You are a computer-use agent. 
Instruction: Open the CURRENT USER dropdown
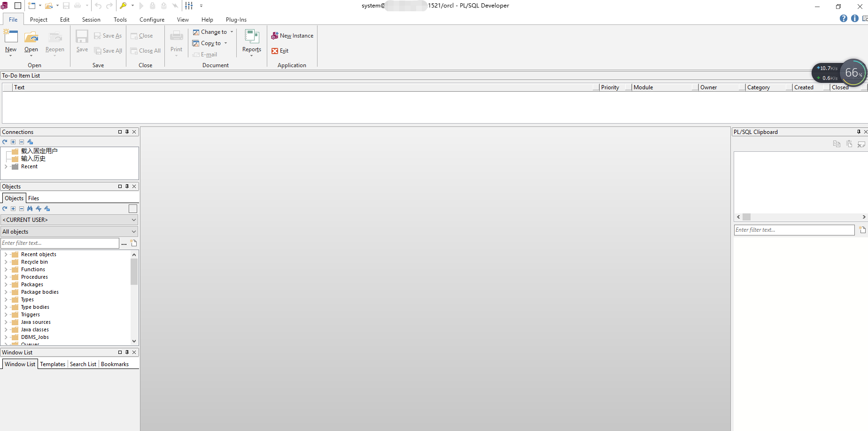pos(132,219)
